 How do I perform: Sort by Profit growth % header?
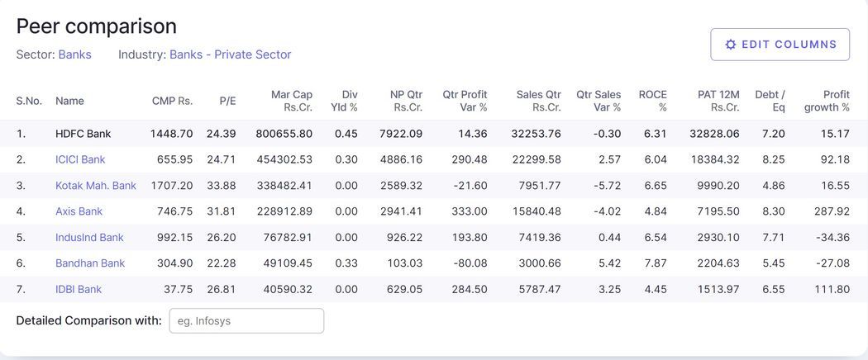[x=827, y=101]
